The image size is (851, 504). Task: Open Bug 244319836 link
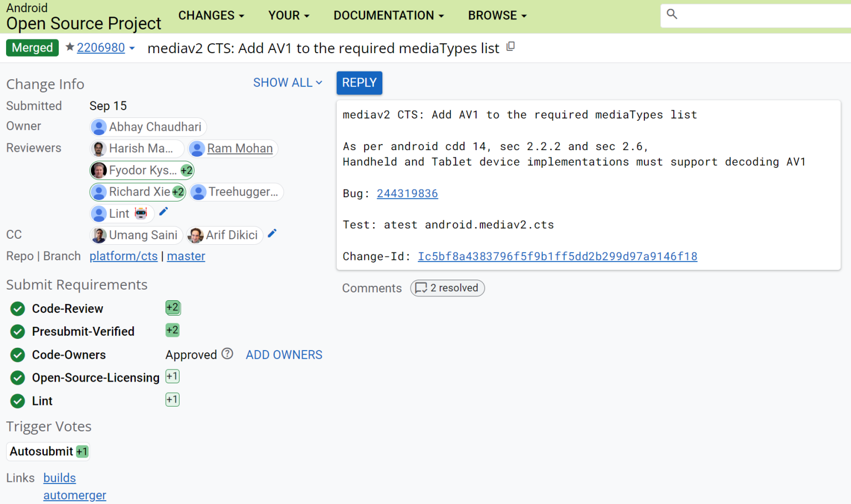point(407,193)
